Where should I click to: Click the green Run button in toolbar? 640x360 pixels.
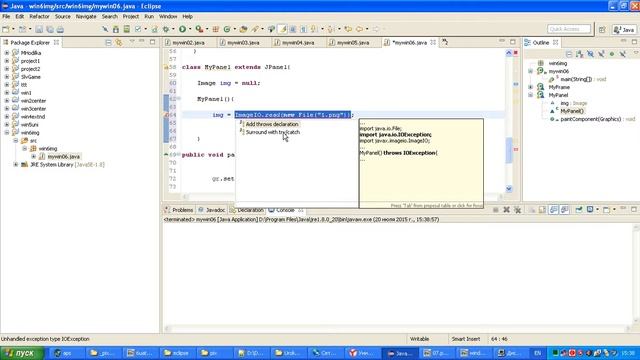[182, 29]
